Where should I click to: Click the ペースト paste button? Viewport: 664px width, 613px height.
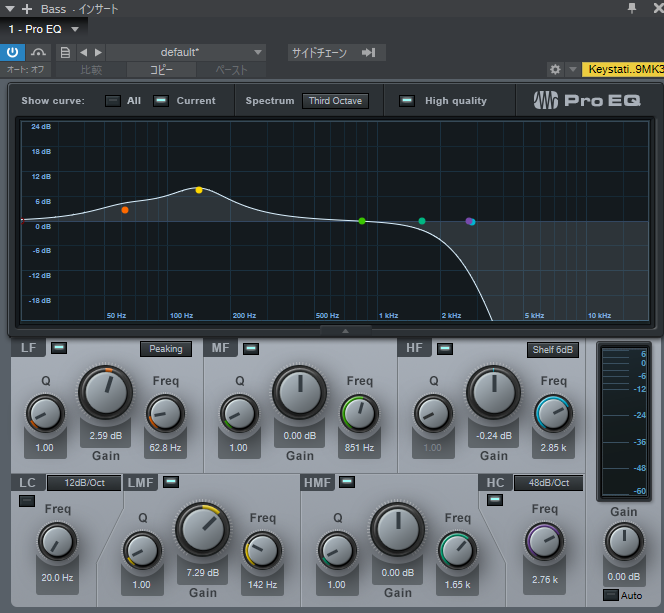231,70
